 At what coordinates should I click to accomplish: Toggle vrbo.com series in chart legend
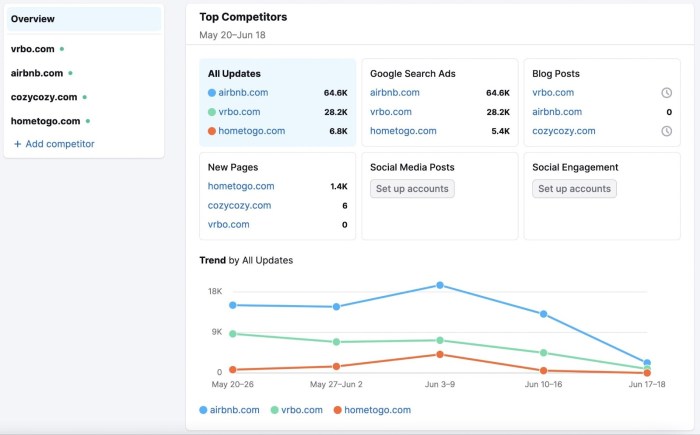tap(297, 410)
